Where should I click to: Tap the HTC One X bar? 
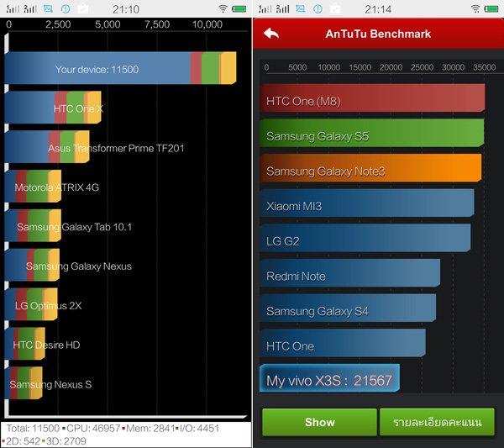click(x=53, y=108)
